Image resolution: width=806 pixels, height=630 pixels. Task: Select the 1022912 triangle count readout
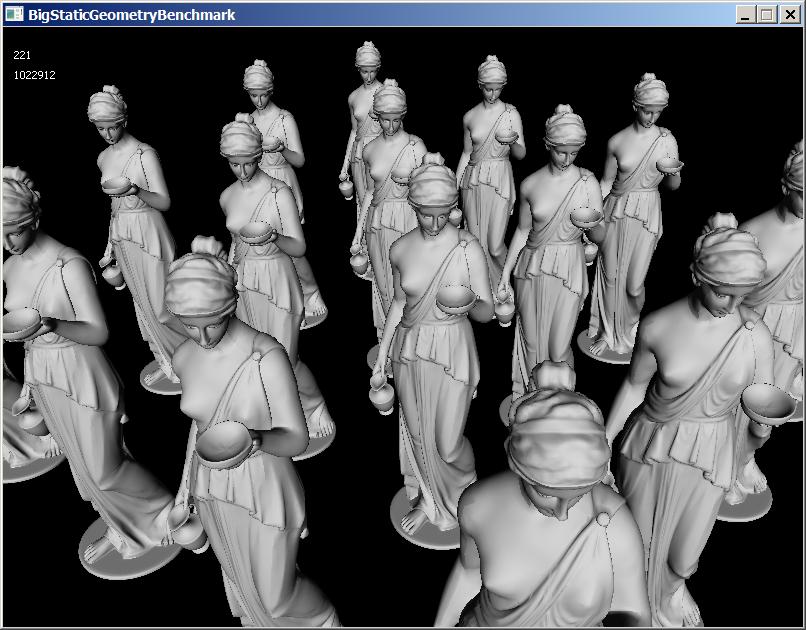(x=34, y=75)
